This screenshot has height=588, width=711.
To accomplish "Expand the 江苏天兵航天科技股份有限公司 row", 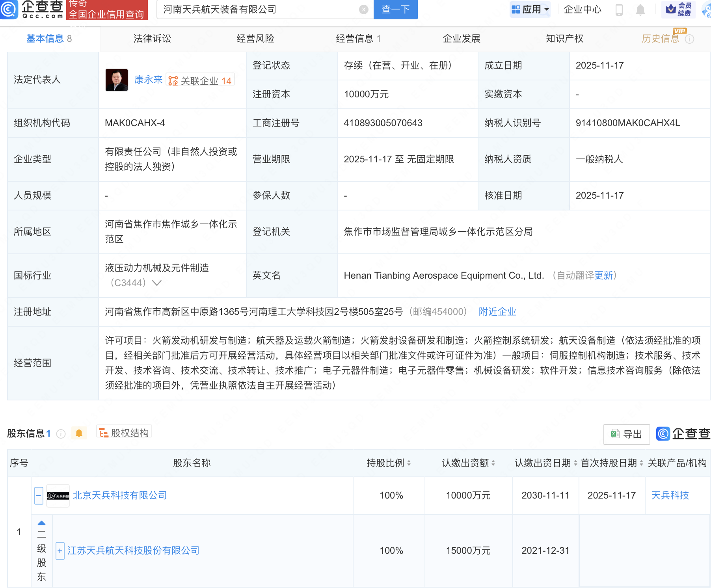I will 60,550.
